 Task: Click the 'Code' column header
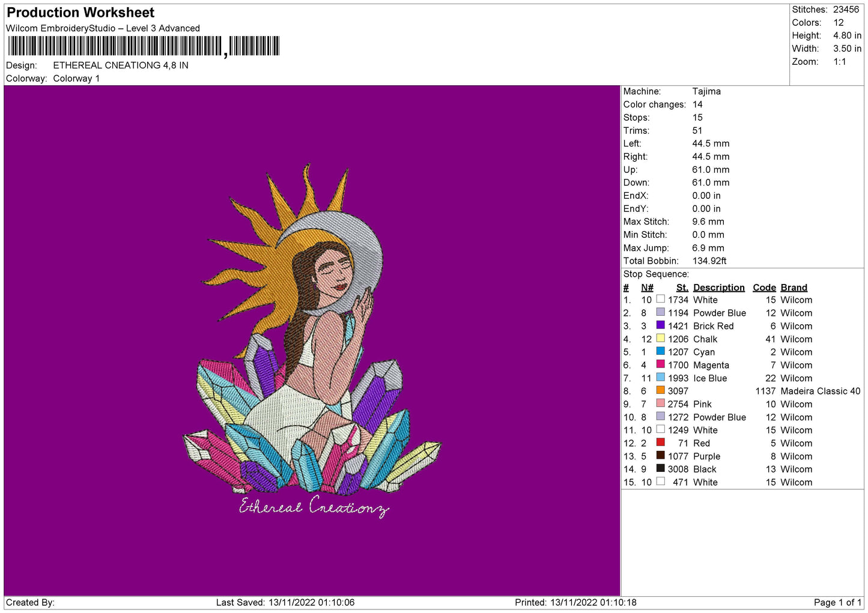[x=764, y=288]
